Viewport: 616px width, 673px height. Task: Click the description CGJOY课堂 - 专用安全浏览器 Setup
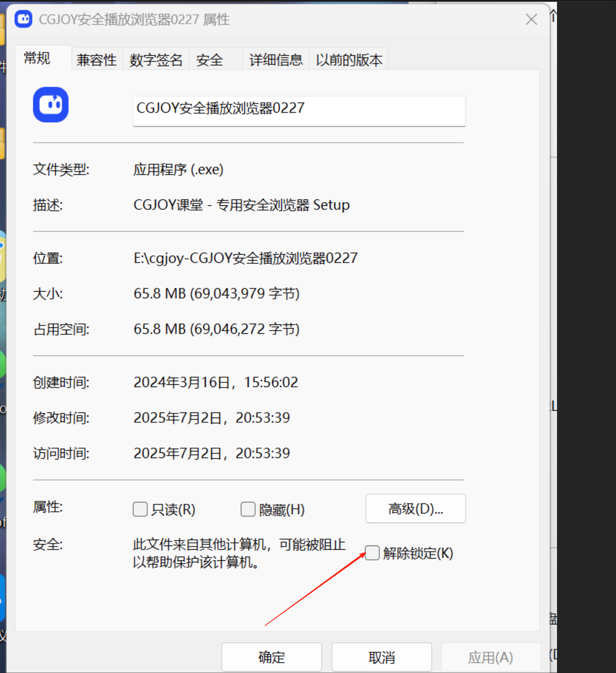(x=241, y=205)
